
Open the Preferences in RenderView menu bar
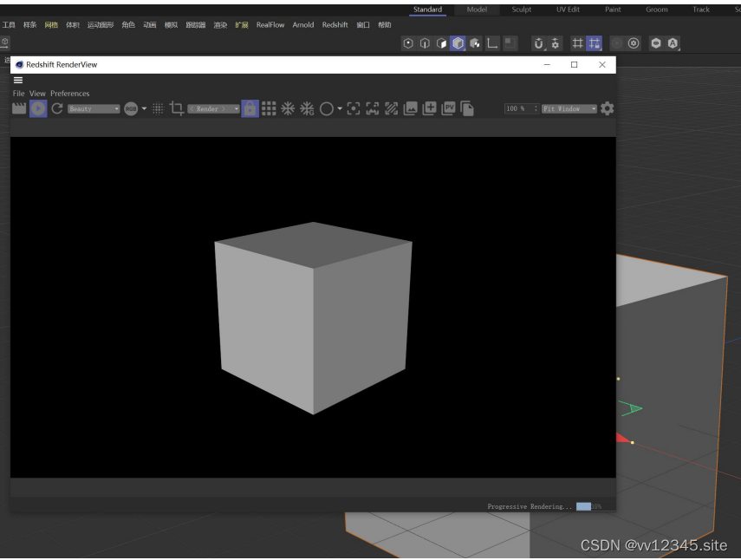coord(71,93)
